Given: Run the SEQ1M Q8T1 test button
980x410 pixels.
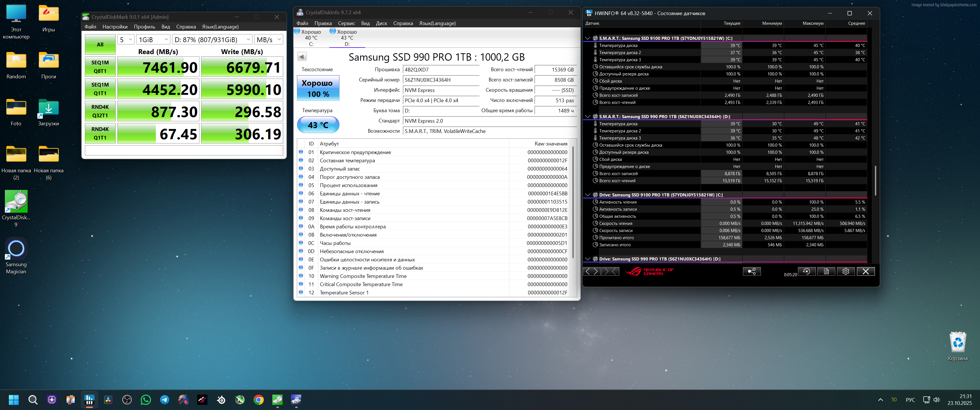Looking at the screenshot, I should coord(100,67).
